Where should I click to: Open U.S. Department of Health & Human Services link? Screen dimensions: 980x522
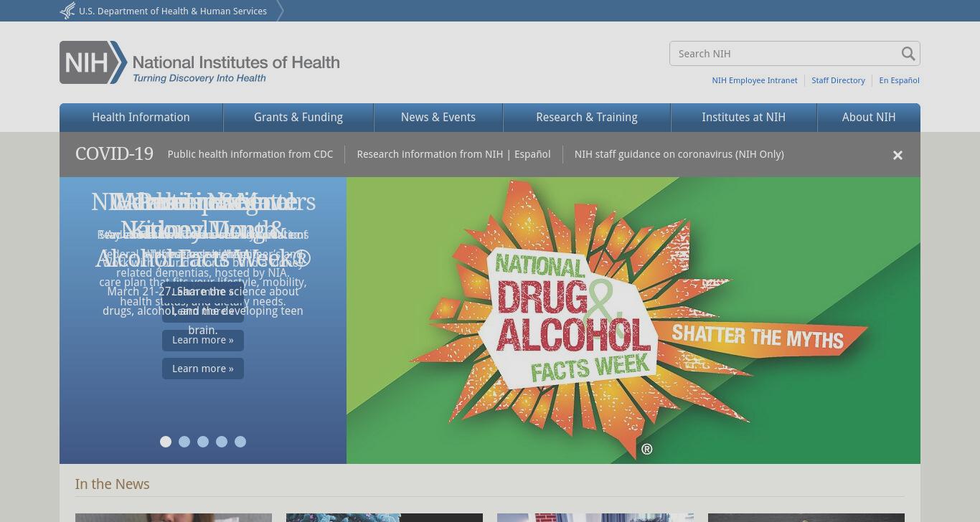[173, 11]
